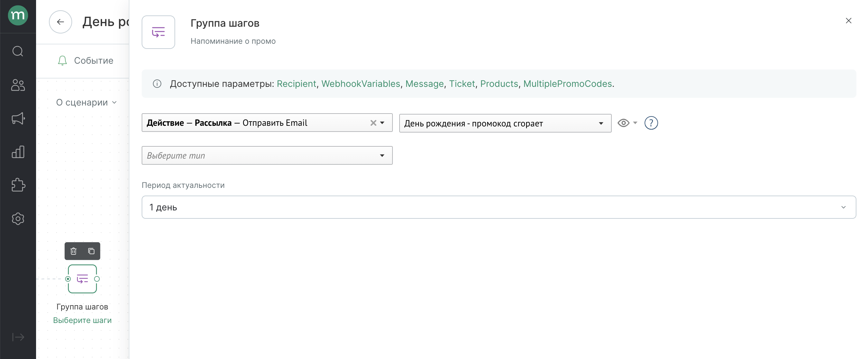Image resolution: width=868 pixels, height=359 pixels.
Task: Open the День рождения - промокод сгорает dropdown
Action: (505, 123)
